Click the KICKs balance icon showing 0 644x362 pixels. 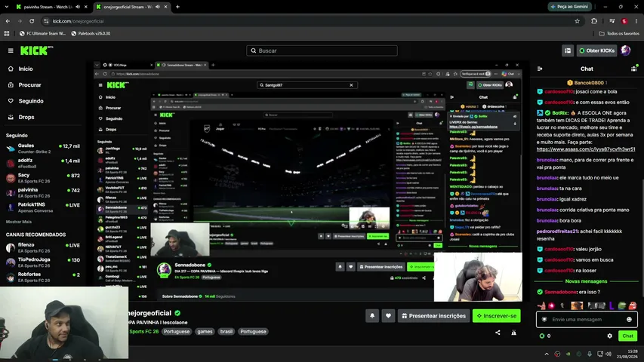pyautogui.click(x=542, y=336)
